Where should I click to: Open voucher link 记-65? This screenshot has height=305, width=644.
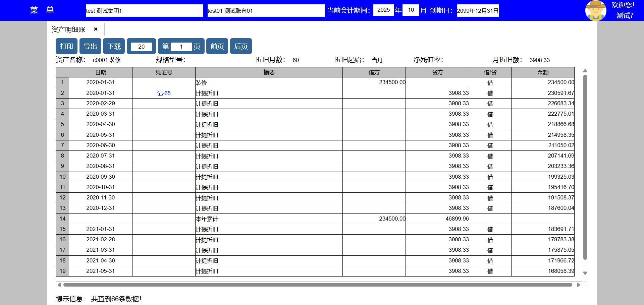pos(164,93)
